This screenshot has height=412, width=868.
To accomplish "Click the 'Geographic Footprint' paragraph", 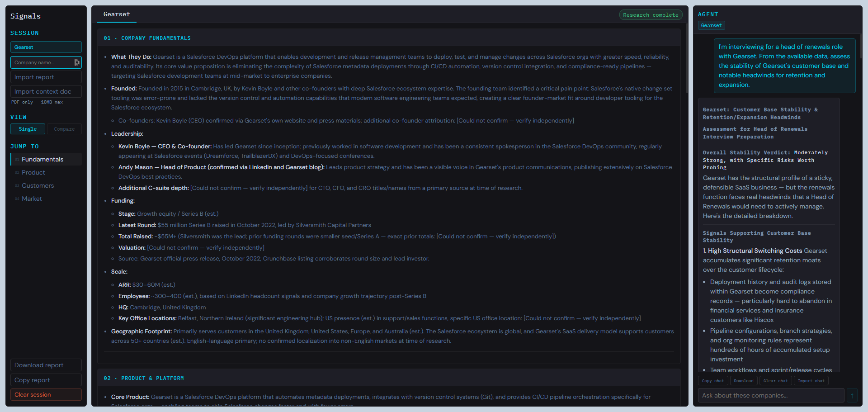I will click(392, 336).
